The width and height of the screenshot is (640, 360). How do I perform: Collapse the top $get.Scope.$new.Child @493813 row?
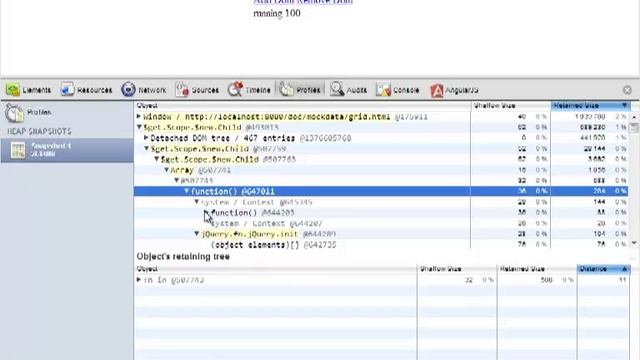tap(139, 127)
